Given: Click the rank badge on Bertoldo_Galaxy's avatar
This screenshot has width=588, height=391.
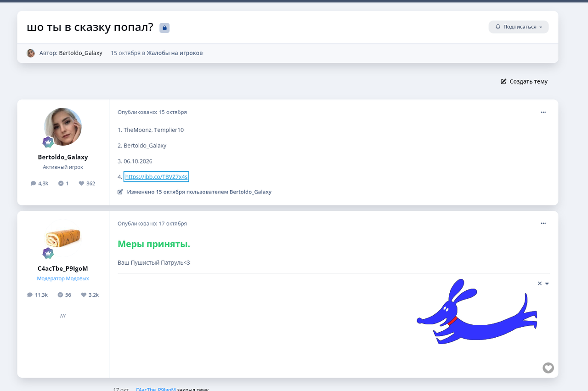Looking at the screenshot, I should pos(48,142).
